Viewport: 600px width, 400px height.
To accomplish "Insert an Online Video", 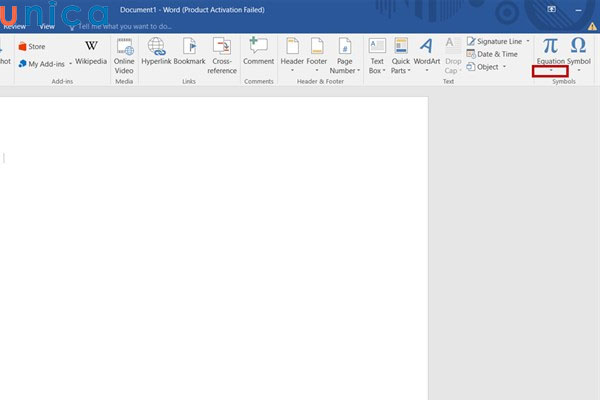I will tap(124, 47).
